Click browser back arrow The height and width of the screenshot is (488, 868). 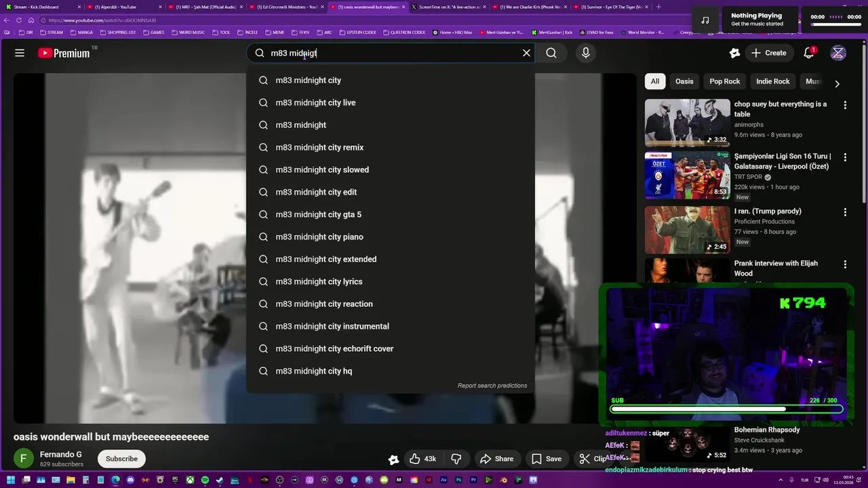click(7, 20)
